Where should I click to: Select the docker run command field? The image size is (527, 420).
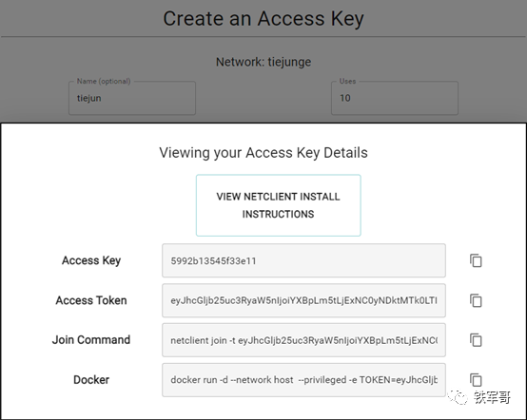pos(303,380)
